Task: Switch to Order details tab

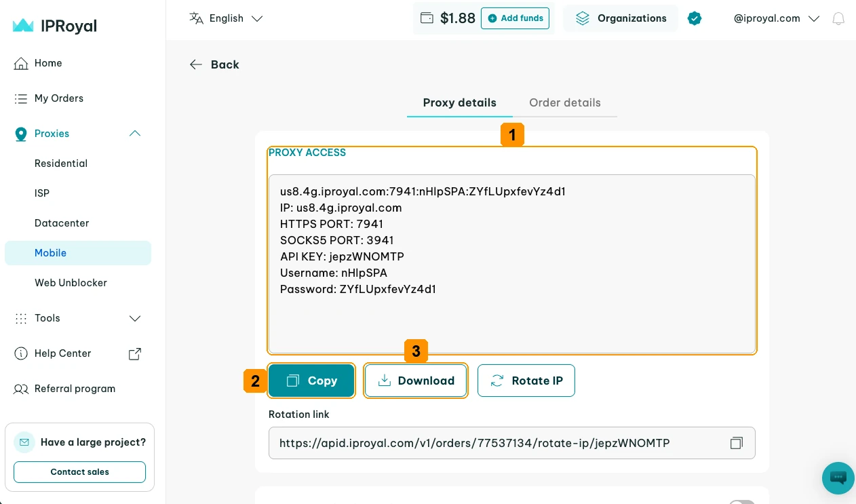Action: tap(565, 103)
